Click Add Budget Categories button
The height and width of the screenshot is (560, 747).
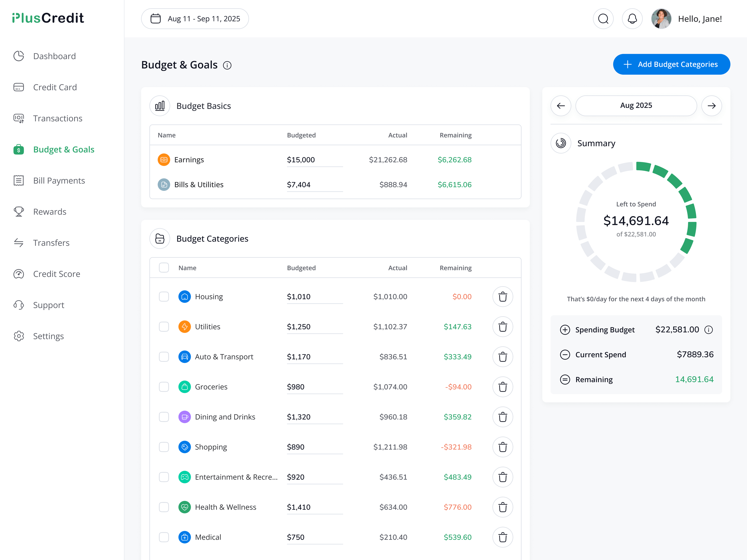click(x=671, y=64)
